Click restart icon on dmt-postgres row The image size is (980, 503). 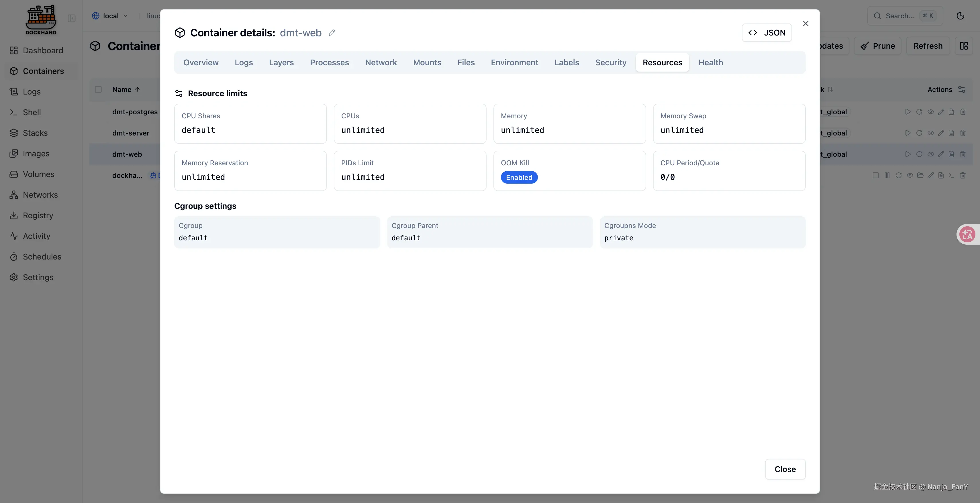coord(919,112)
